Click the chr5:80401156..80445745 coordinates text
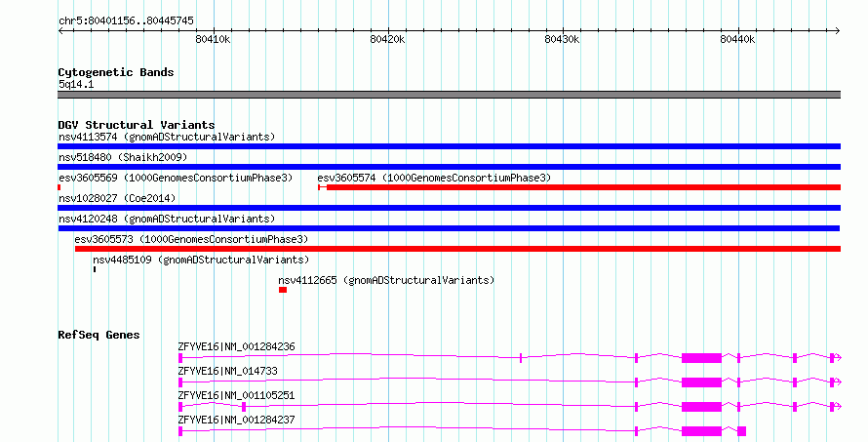Viewport: 868px width, 442px height. [126, 21]
